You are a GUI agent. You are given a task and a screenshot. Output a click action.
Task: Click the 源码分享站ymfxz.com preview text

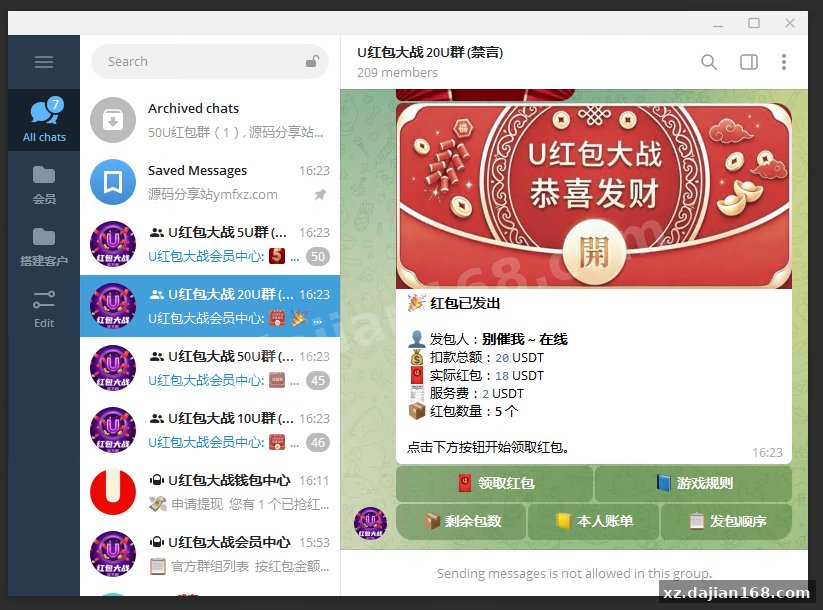pos(213,195)
